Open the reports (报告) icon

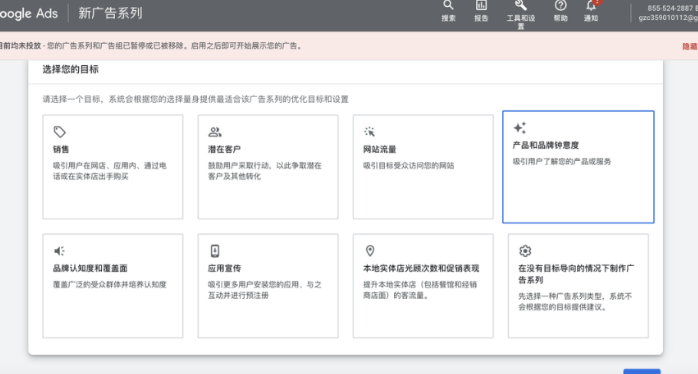point(481,11)
